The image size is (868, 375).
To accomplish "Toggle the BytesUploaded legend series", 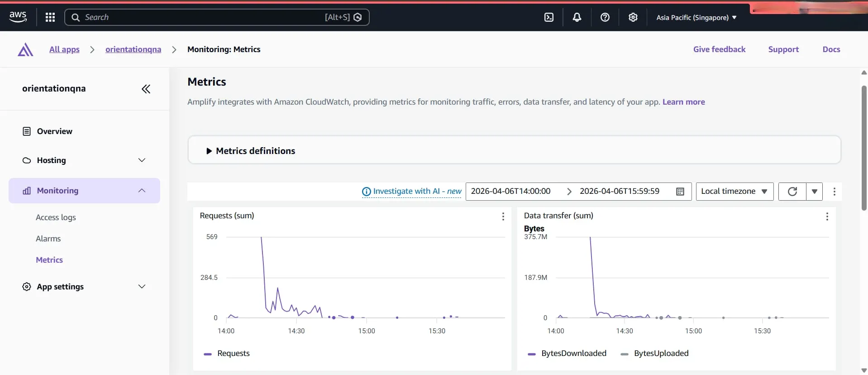I will tap(654, 353).
